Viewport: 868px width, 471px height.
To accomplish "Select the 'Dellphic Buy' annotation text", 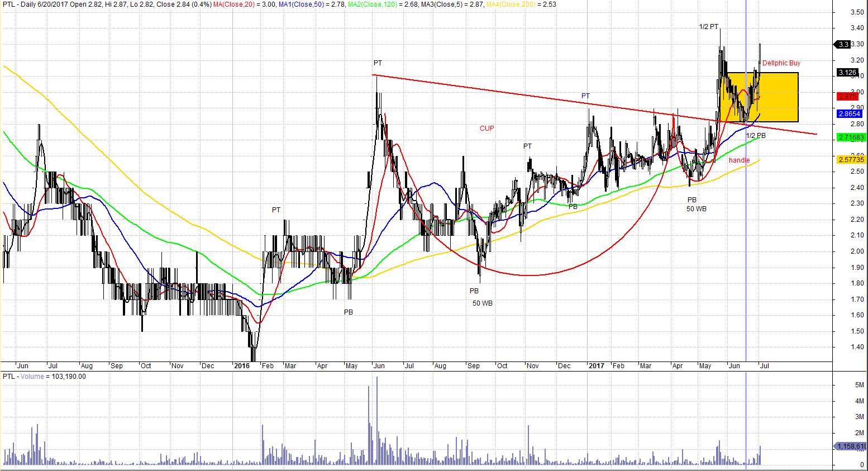I will click(781, 63).
